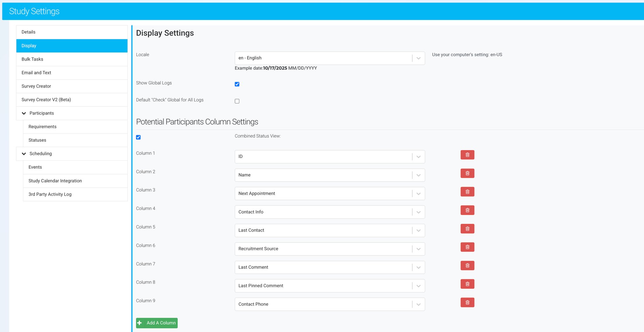Viewport: 644px width, 332px height.
Task: Open Column 1 ID dropdown
Action: pos(330,157)
